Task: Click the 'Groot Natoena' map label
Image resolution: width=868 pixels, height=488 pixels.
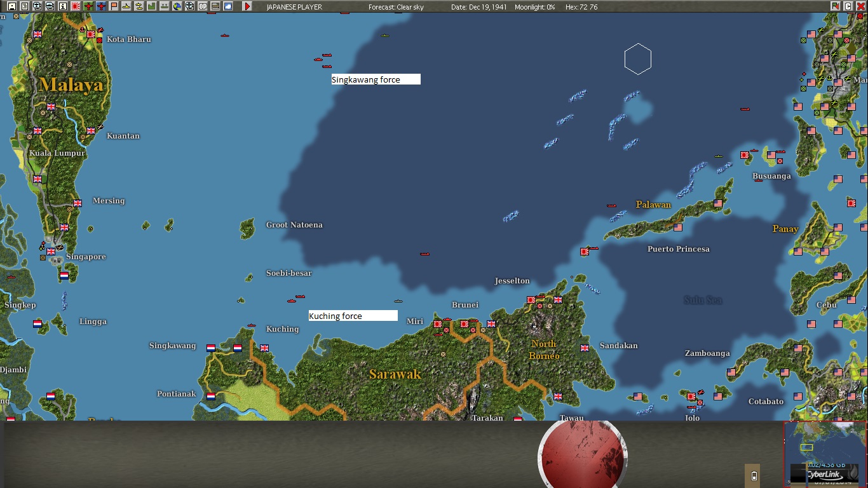Action: (294, 225)
